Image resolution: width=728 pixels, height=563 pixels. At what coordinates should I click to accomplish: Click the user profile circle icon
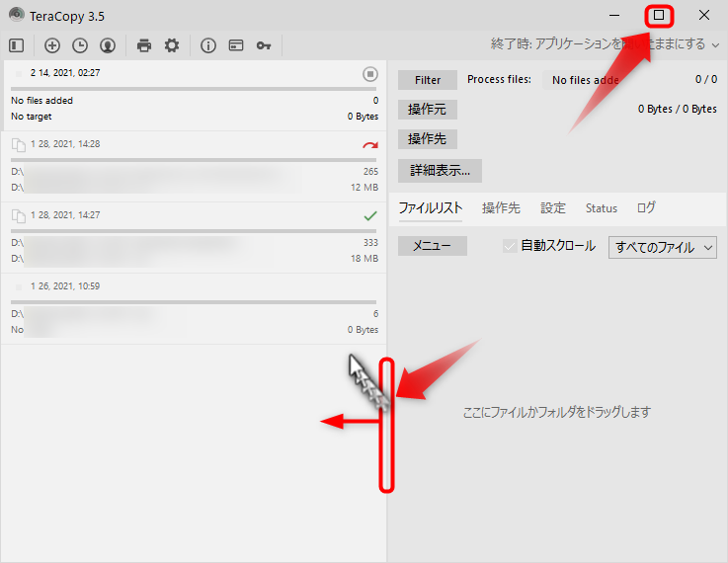pyautogui.click(x=108, y=45)
